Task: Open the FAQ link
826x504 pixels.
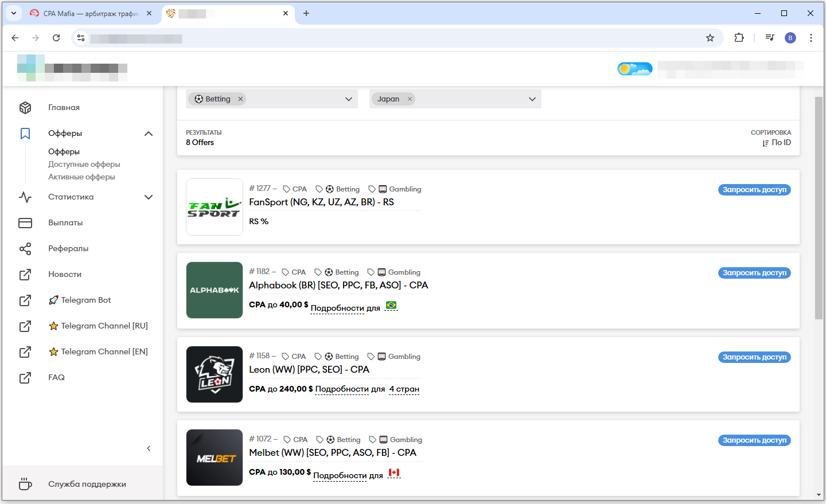Action: coord(56,377)
